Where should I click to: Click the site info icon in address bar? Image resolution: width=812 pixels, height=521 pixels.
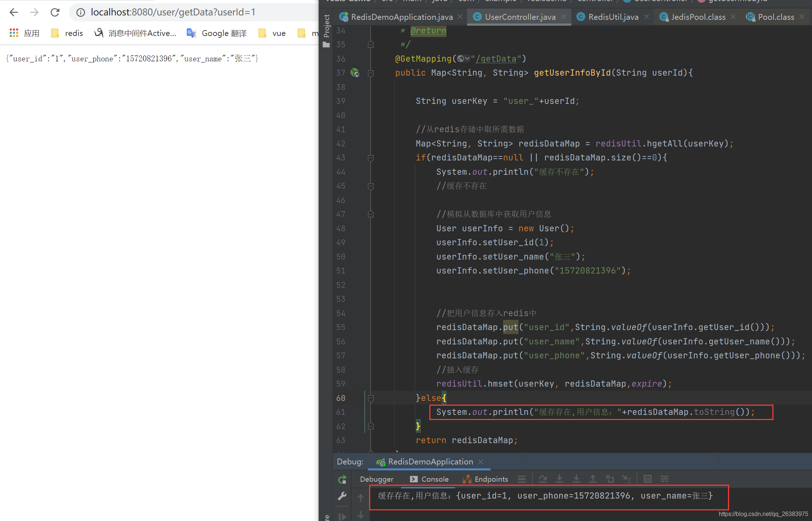(x=80, y=12)
